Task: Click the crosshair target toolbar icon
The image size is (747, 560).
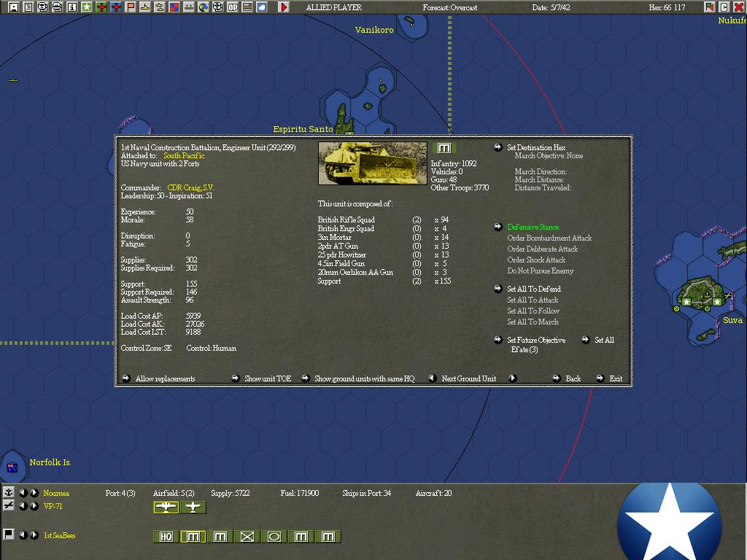Action: [x=217, y=7]
